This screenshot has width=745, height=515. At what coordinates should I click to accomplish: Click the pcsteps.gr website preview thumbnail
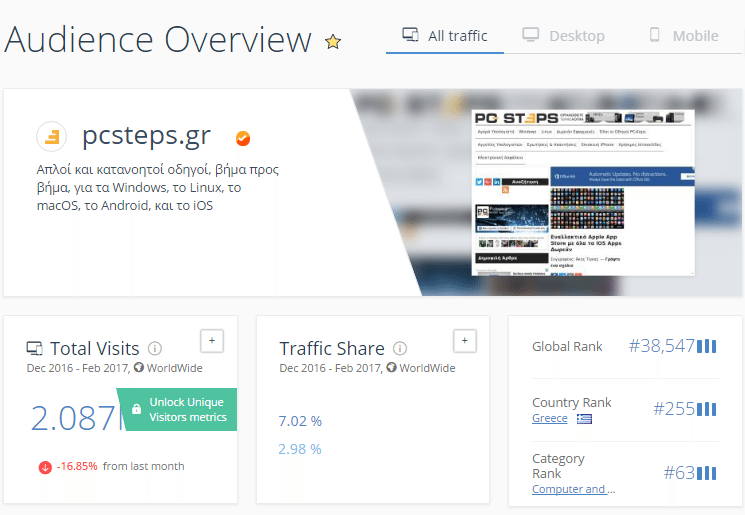583,193
